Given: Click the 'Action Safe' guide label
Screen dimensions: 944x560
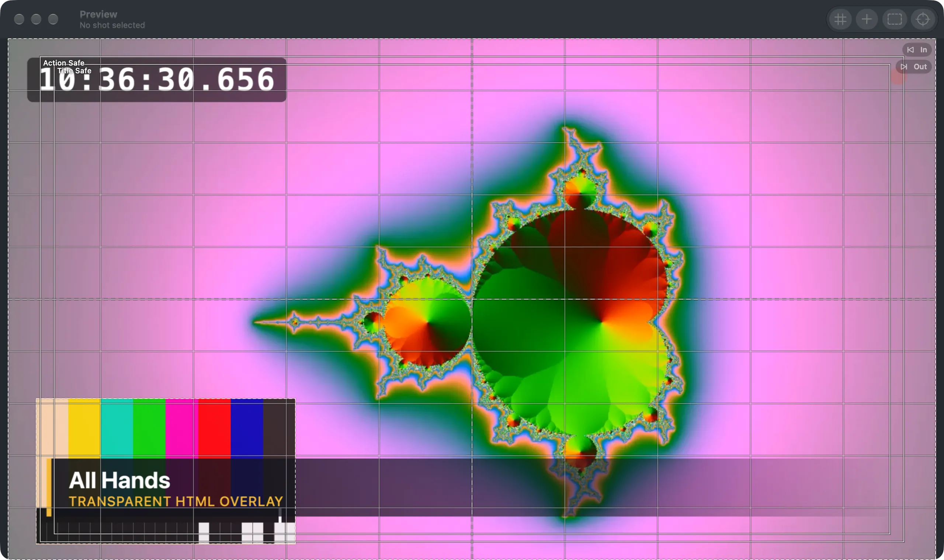Looking at the screenshot, I should point(64,63).
